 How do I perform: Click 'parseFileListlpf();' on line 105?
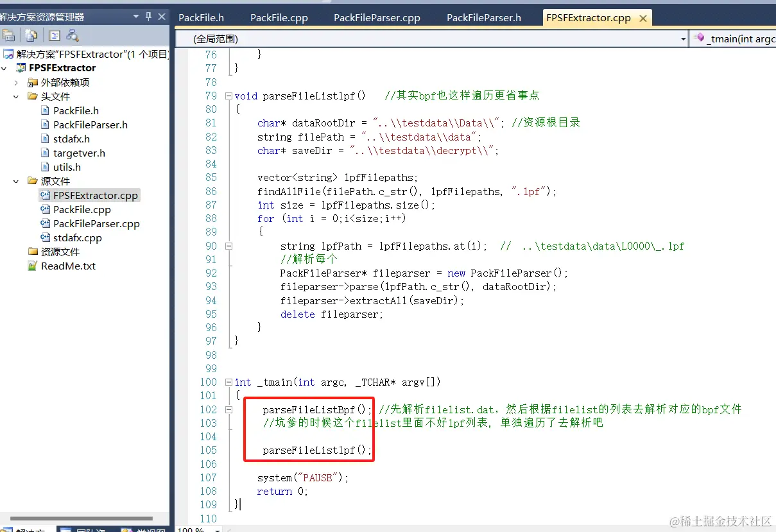point(317,450)
